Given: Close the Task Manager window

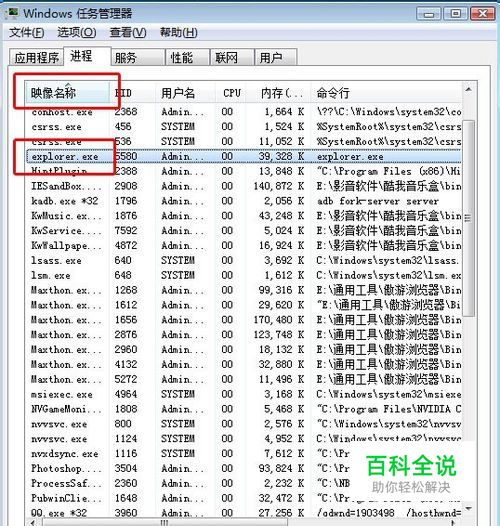Looking at the screenshot, I should click(x=483, y=14).
